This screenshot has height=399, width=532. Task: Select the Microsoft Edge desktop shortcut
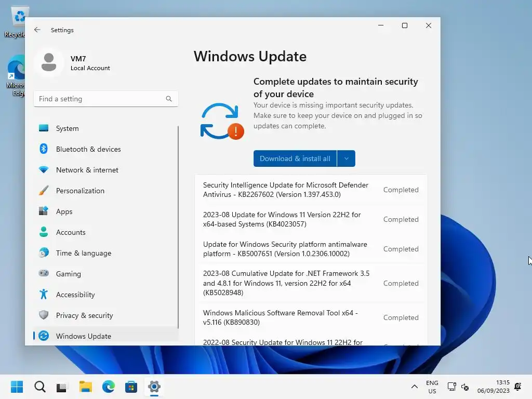pos(15,75)
